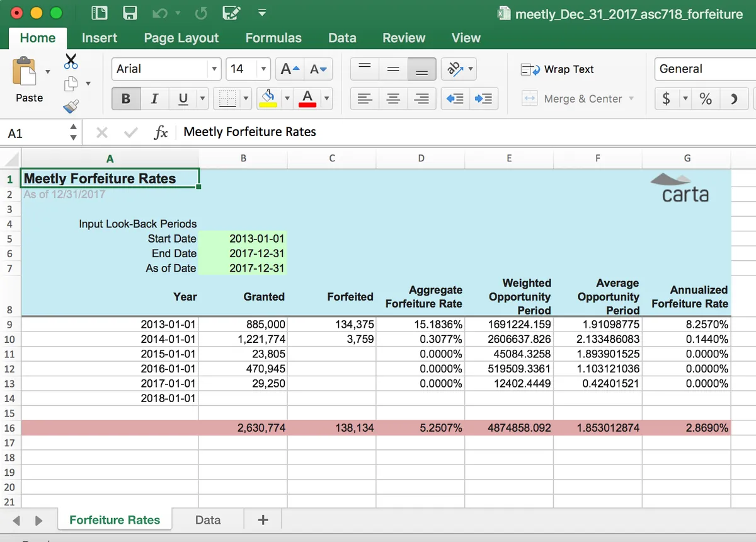Select the Format Painter brush icon
The width and height of the screenshot is (756, 542).
click(71, 107)
